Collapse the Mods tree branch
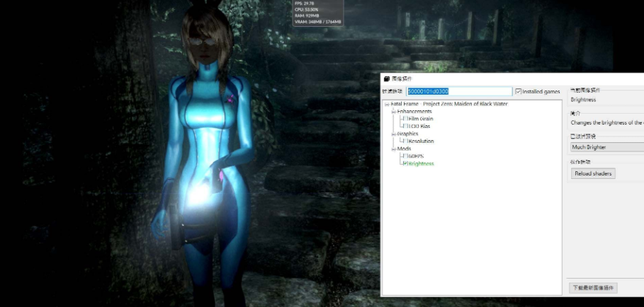The image size is (644, 307). point(394,149)
